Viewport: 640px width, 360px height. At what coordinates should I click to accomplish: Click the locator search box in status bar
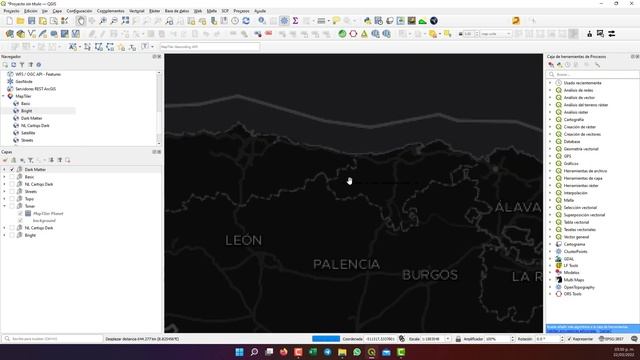point(52,339)
